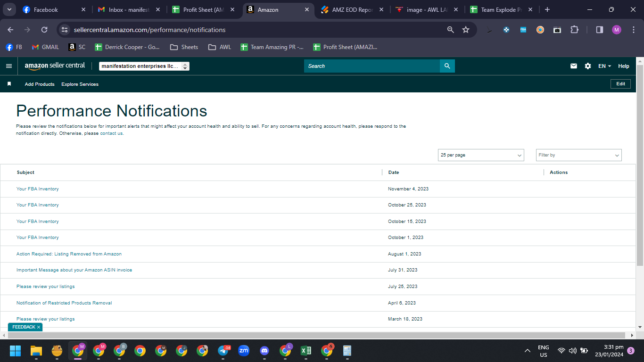
Task: Toggle the Chrome side panel
Action: 600,30
